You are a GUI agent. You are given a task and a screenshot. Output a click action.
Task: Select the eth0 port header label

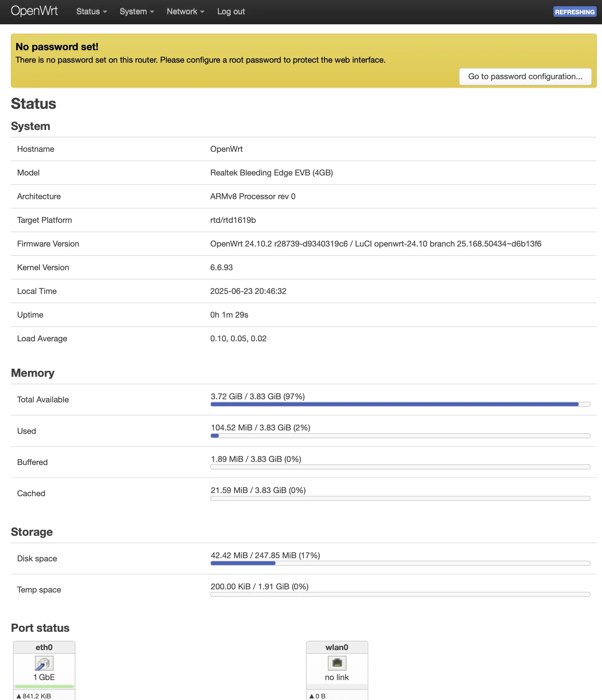[x=44, y=647]
